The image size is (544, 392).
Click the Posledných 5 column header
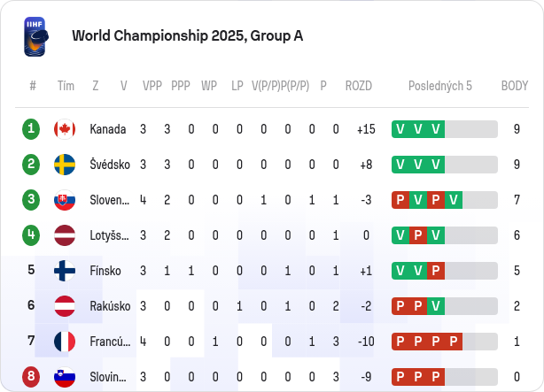440,86
